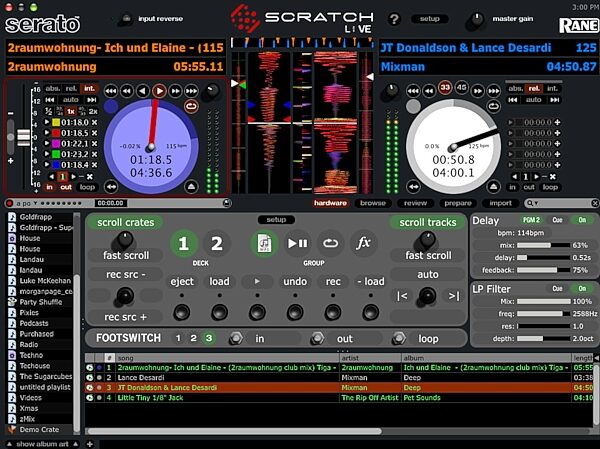Click the footswitch in icon

(x=236, y=338)
